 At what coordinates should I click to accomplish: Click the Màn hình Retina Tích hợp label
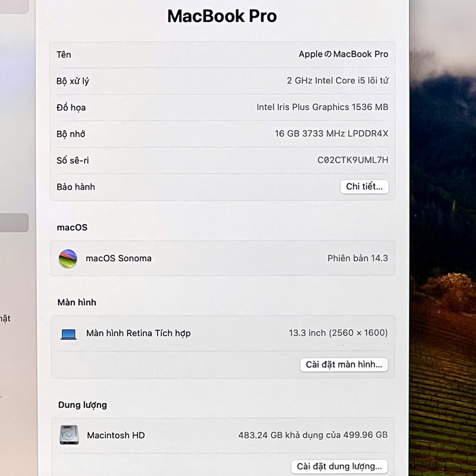138,333
